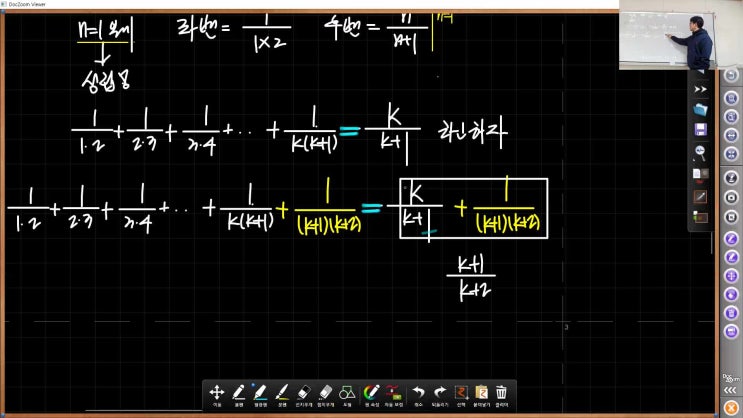Activate the stroke eraser tool
This screenshot has height=418, width=743.
point(306,392)
